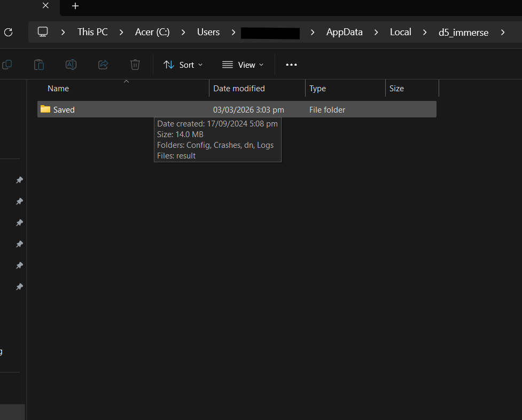This screenshot has height=420, width=522.
Task: Sort by the Date modified column header
Action: coord(239,89)
